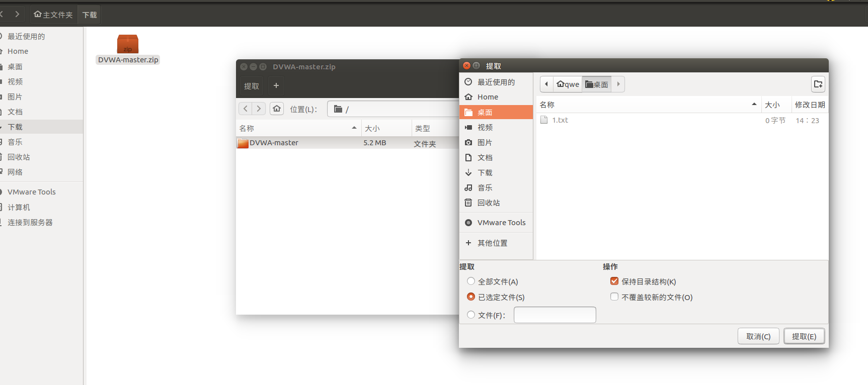Screen dimensions: 868x385
Task: Go forward in the file manager
Action: [x=17, y=14]
